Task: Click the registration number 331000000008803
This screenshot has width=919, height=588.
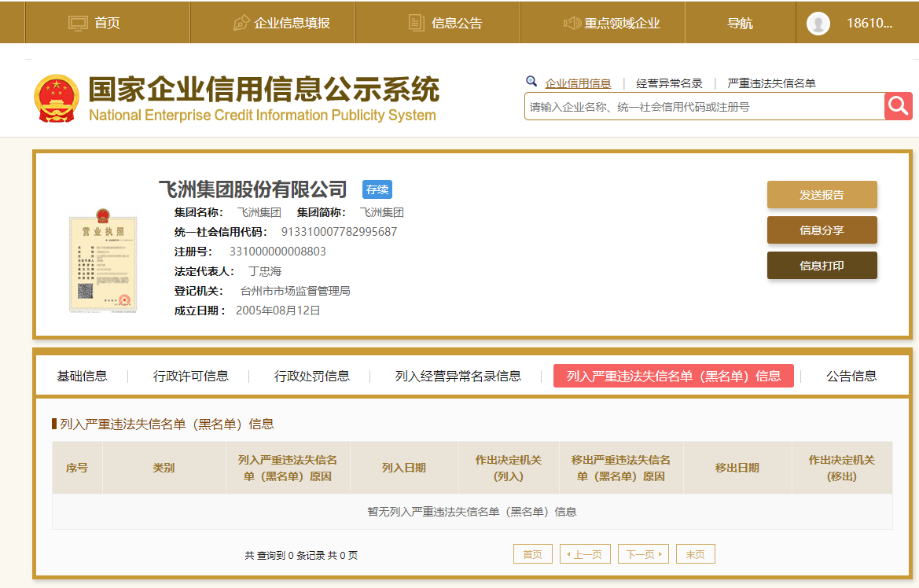Action: pyautogui.click(x=278, y=252)
